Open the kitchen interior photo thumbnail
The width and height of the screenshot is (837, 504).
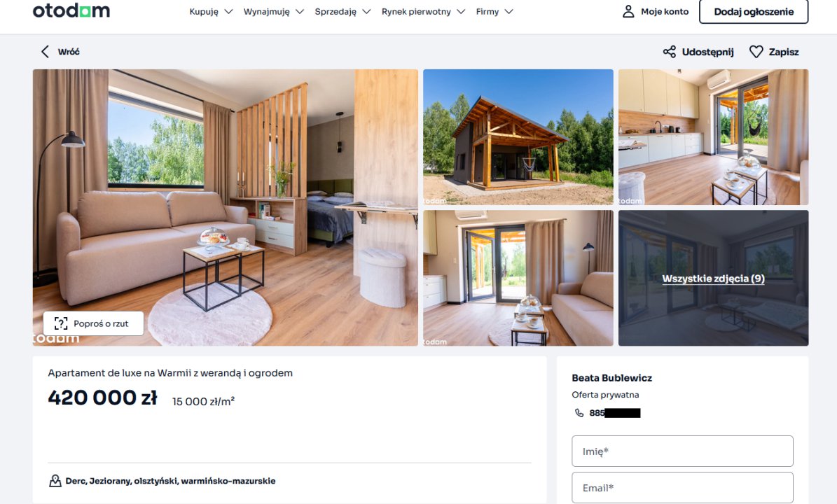pyautogui.click(x=713, y=137)
